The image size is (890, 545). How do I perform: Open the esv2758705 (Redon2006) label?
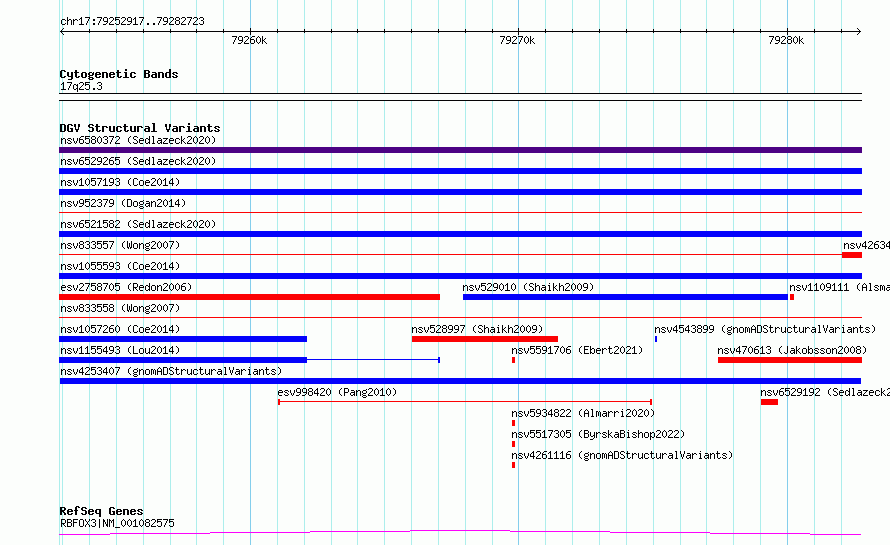pos(126,287)
